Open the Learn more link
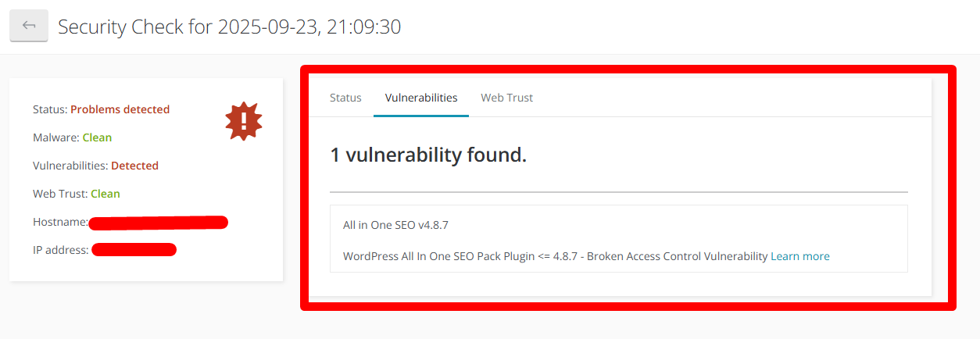The width and height of the screenshot is (980, 339). point(800,256)
